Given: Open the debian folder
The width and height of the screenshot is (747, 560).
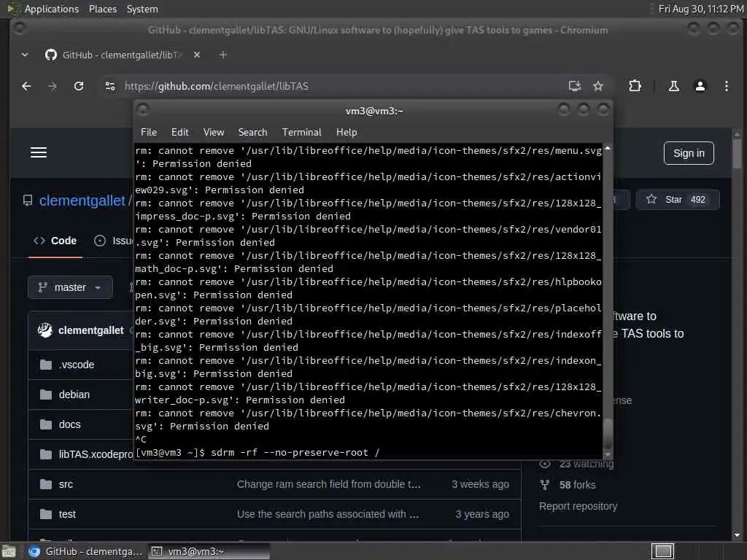Looking at the screenshot, I should (x=74, y=394).
